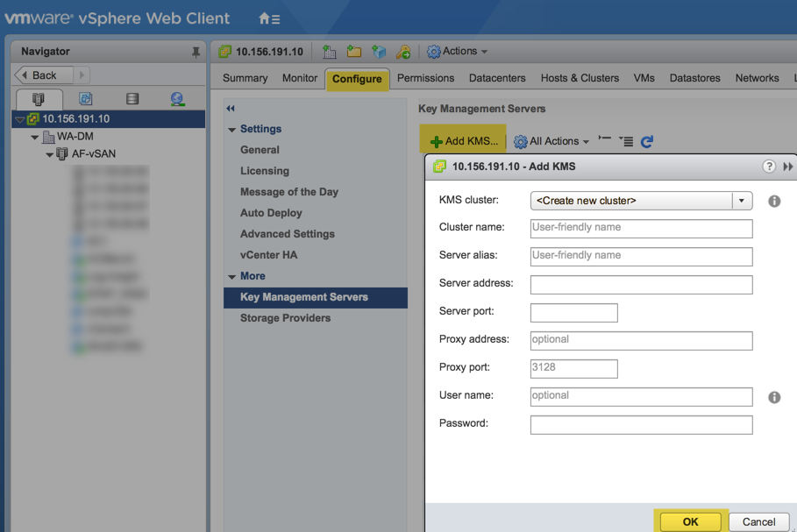The height and width of the screenshot is (532, 797).
Task: Select Licensing in the settings list
Action: [264, 171]
